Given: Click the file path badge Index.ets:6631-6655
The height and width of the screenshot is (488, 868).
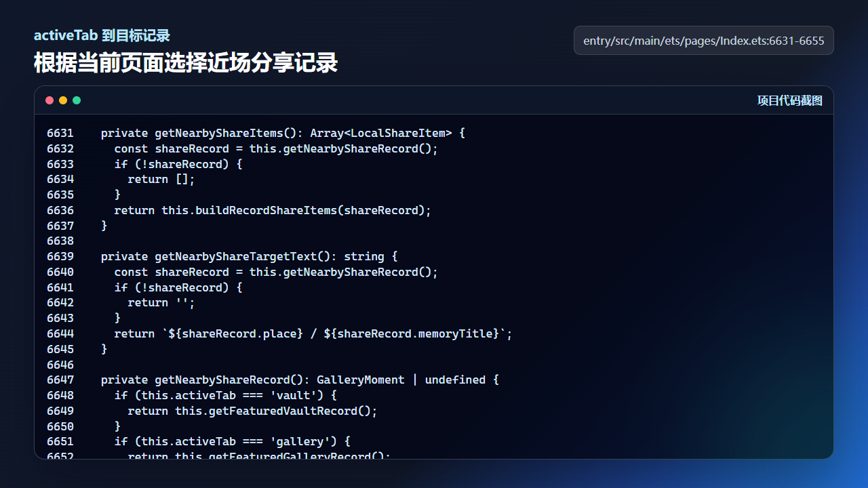Looking at the screenshot, I should [x=704, y=41].
